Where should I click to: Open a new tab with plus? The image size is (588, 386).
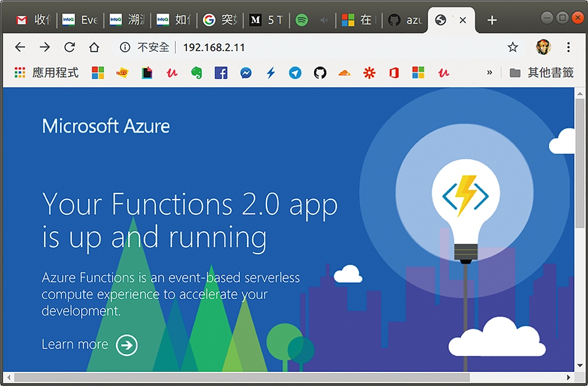tap(492, 20)
